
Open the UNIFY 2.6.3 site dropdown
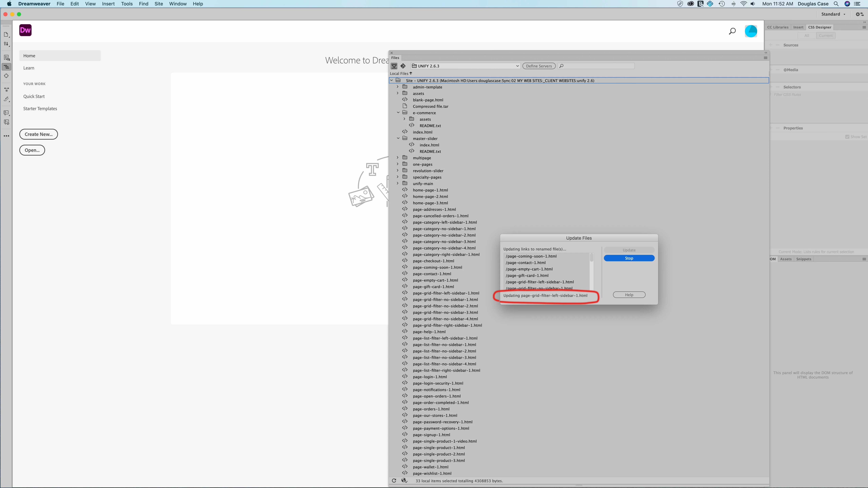[x=465, y=66]
